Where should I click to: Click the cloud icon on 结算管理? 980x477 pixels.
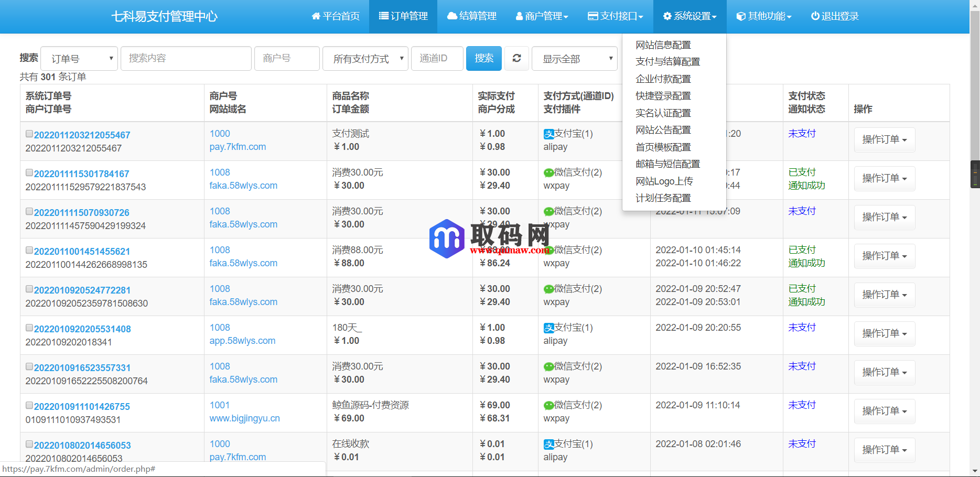click(451, 16)
